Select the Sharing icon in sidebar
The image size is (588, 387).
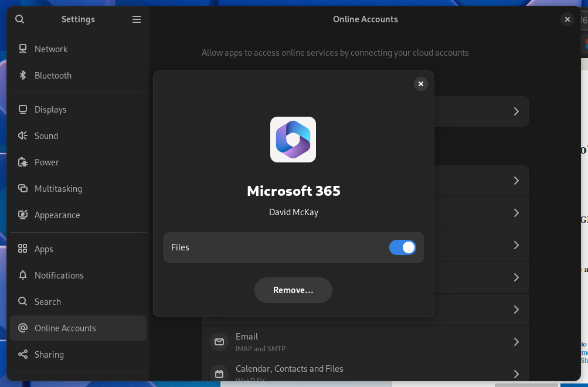click(x=23, y=354)
